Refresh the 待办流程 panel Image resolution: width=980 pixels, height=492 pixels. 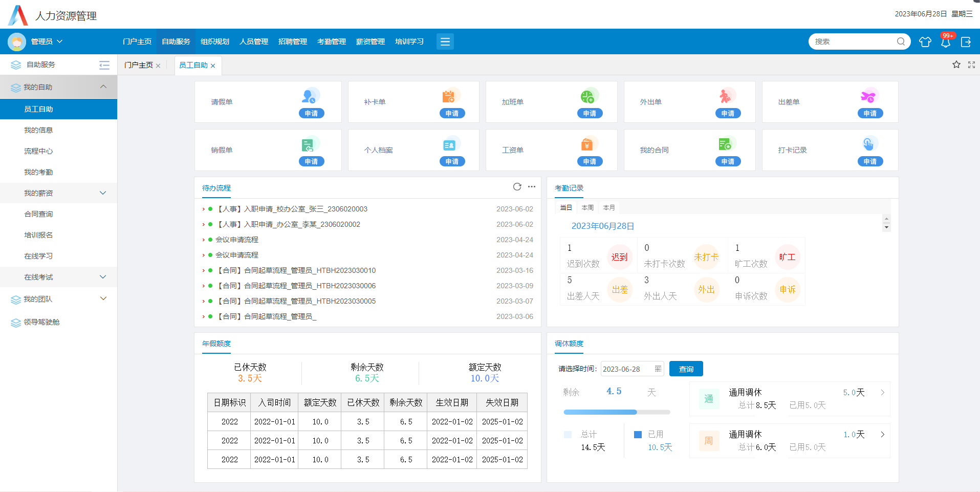517,187
